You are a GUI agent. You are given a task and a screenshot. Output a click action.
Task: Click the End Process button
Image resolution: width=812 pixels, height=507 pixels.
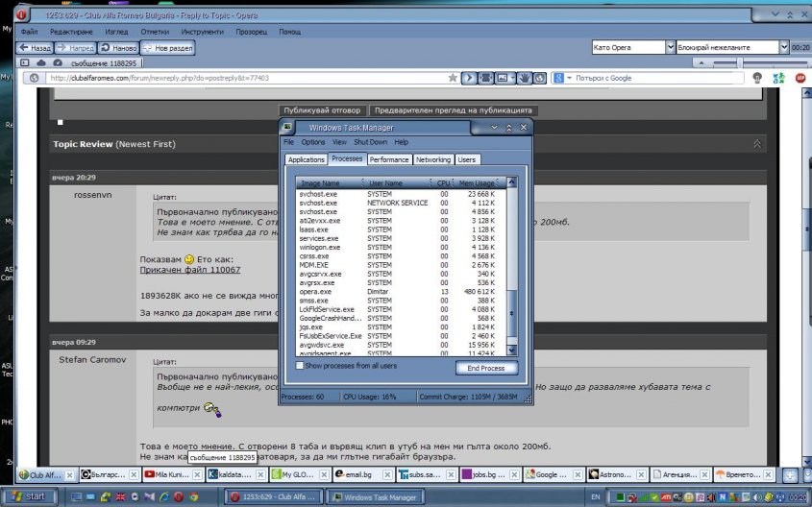coord(485,368)
